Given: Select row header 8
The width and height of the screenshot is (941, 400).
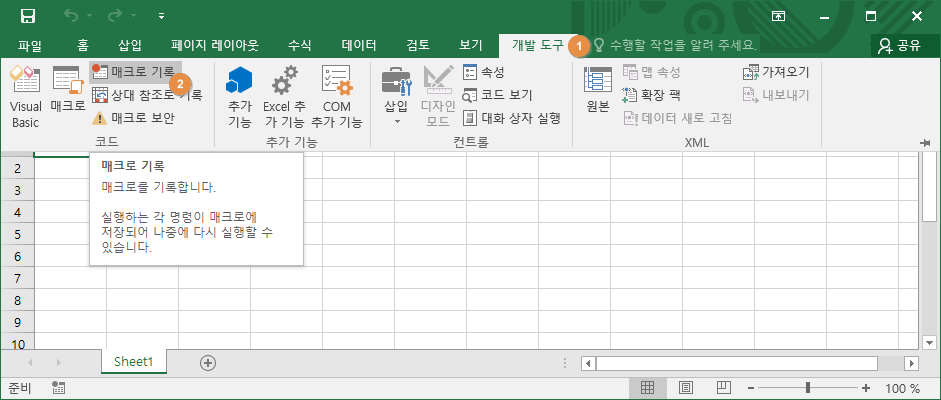Looking at the screenshot, I should (x=17, y=300).
